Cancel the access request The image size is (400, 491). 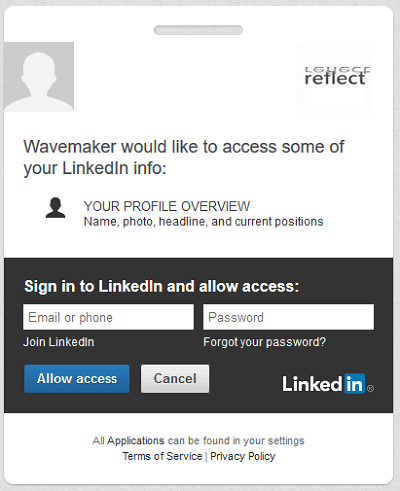(x=175, y=379)
